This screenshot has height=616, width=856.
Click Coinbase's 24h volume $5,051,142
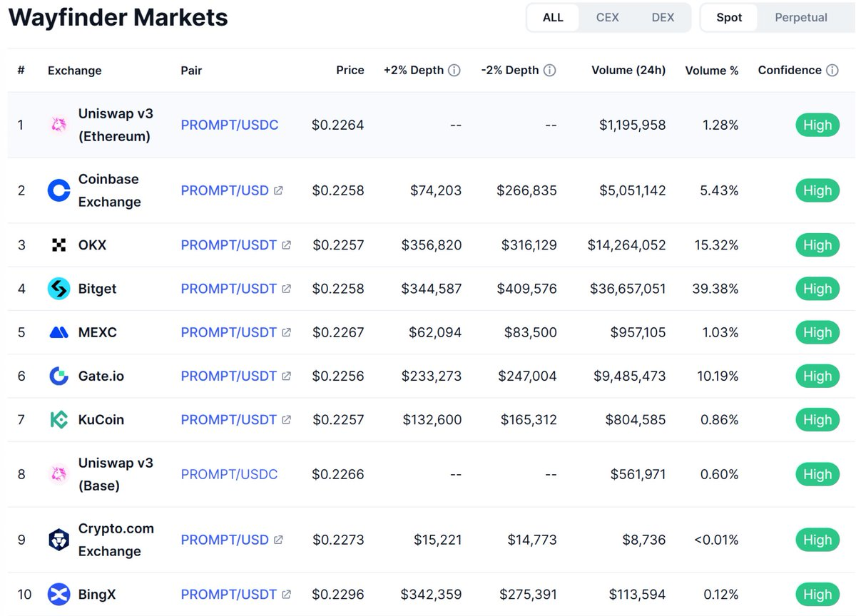tap(633, 190)
